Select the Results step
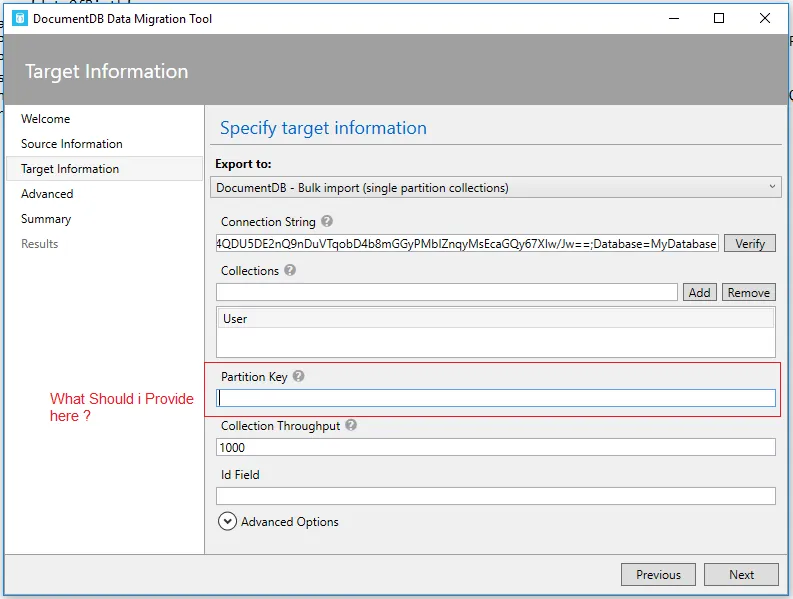Screen dimensions: 793x599 pyautogui.click(x=39, y=244)
